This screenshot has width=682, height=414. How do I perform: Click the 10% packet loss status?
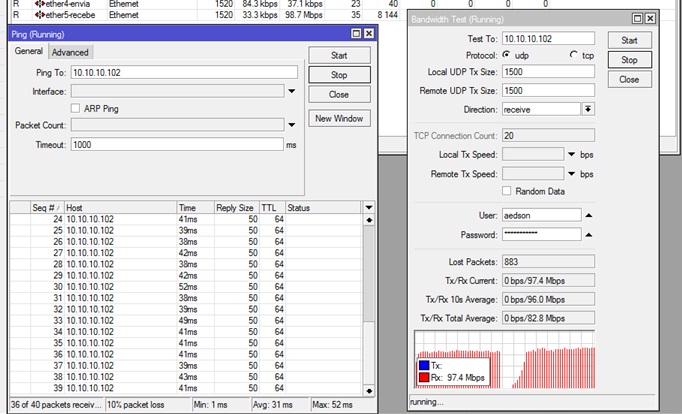(148, 404)
